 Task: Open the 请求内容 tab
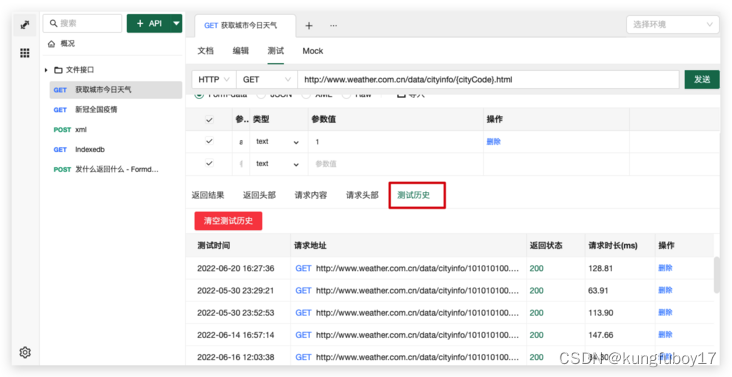point(310,195)
